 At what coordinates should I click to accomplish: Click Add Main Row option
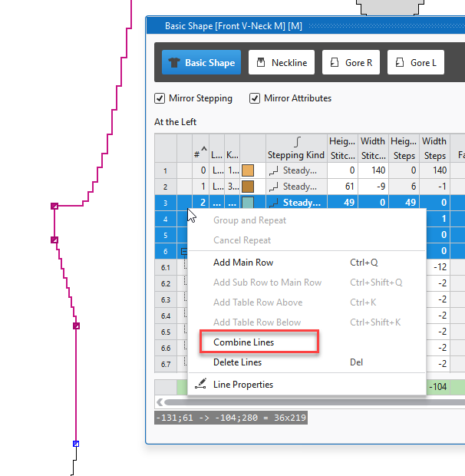pyautogui.click(x=242, y=263)
